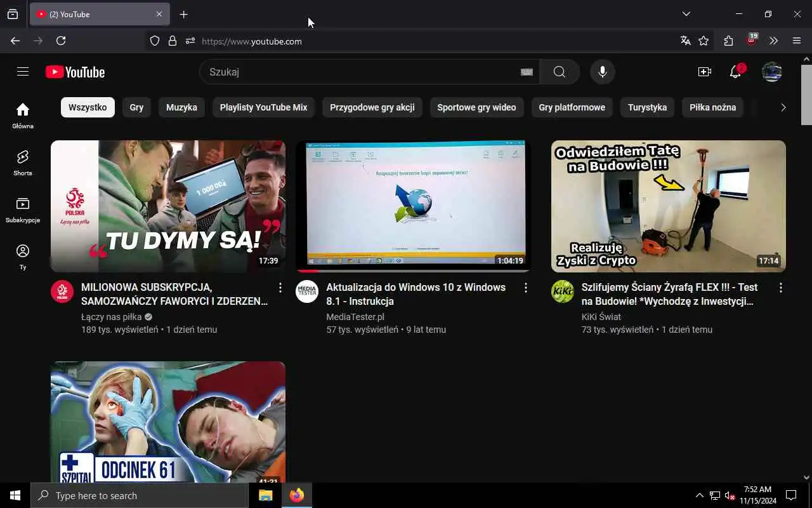
Task: Open channel link KiKi Świat
Action: click(x=601, y=317)
